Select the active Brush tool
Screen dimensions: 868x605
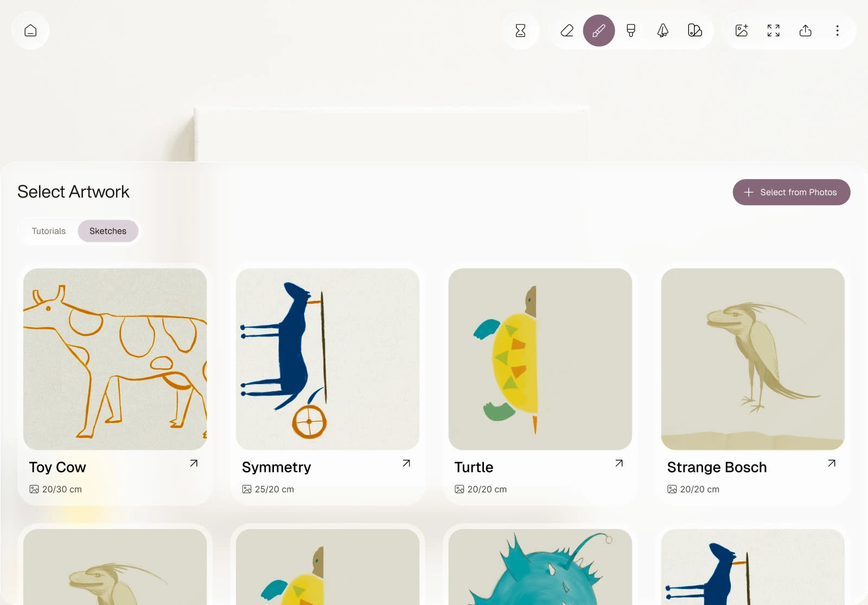coord(599,30)
